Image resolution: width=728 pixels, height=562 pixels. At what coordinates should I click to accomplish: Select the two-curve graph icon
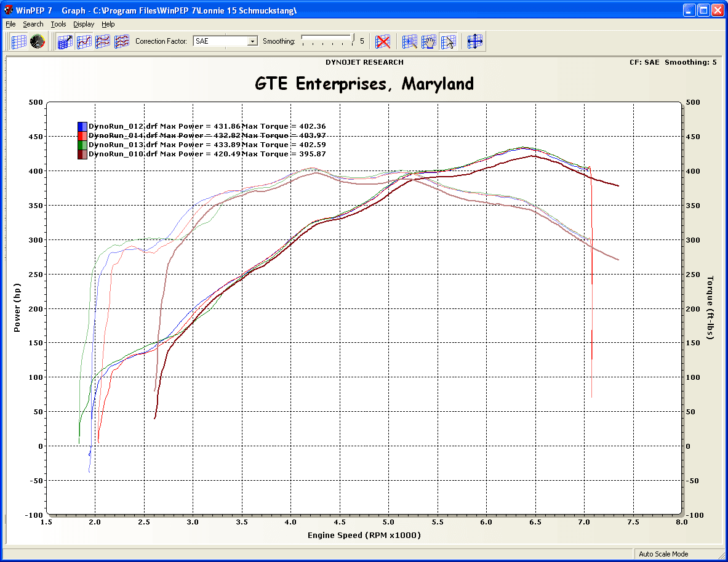(x=103, y=41)
